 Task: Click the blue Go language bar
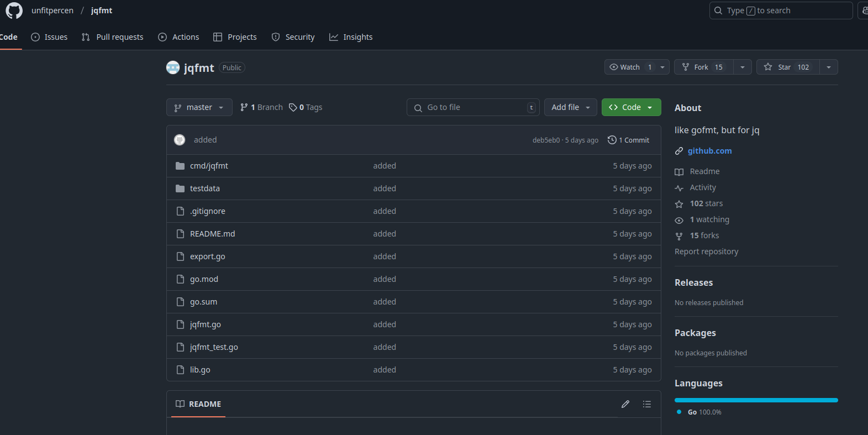[756, 400]
